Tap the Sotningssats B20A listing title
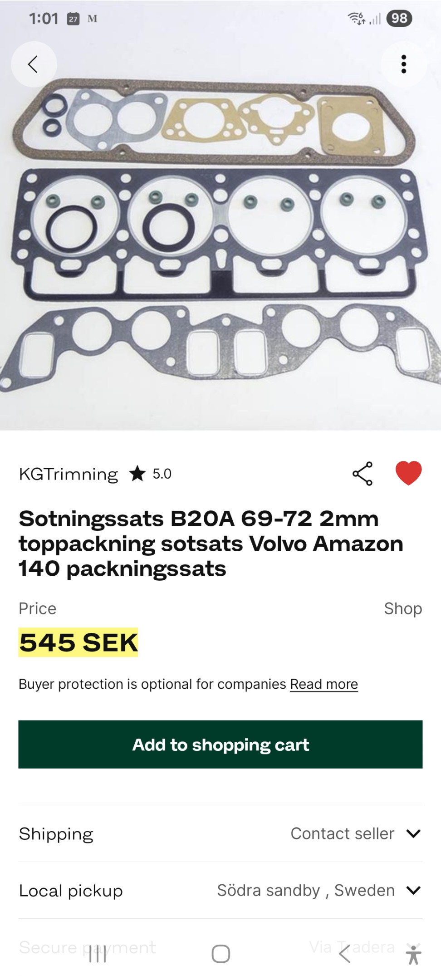This screenshot has width=441, height=980. (211, 544)
